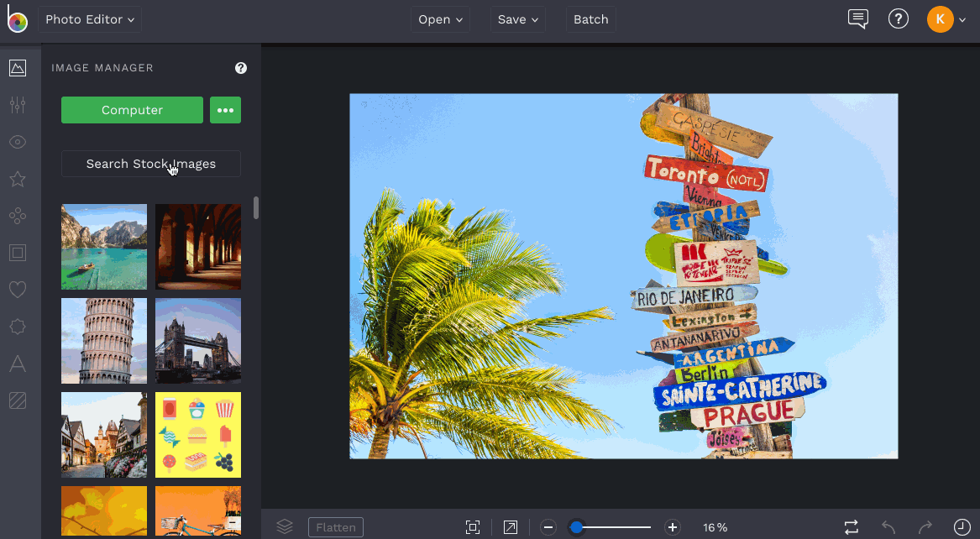Open the Overlays badge sidebar icon
Viewport: 980px width, 539px height.
18,327
